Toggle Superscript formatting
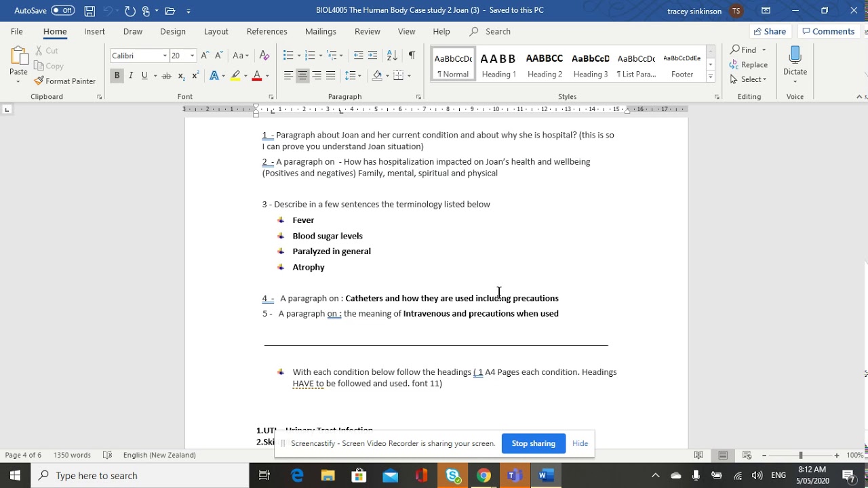Screen dimensions: 868x488 point(195,75)
